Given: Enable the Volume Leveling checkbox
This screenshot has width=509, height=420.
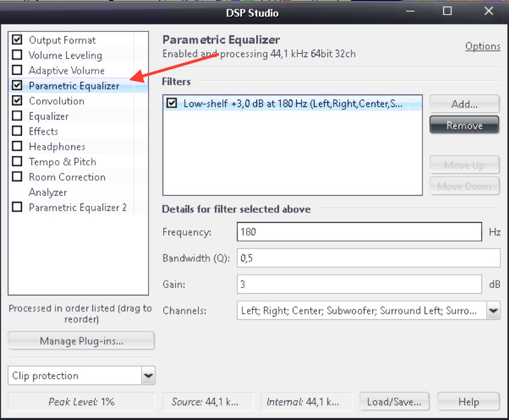Looking at the screenshot, I should tap(17, 55).
